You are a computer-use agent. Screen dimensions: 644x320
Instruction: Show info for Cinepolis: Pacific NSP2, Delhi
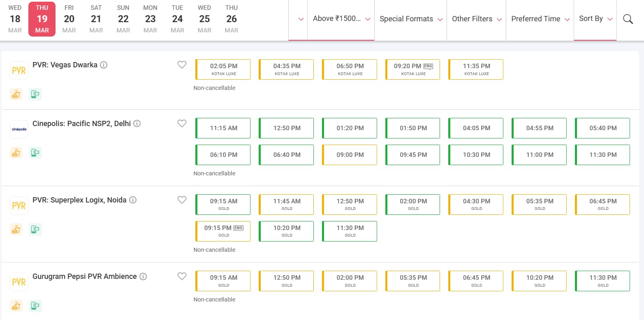click(137, 124)
